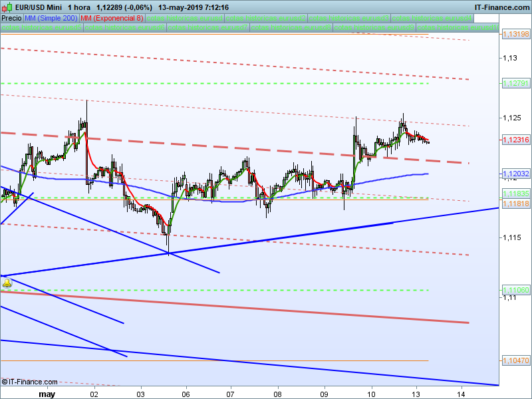532x399 pixels.
Task: Click the 03 date marker on time axis
Action: (x=140, y=394)
